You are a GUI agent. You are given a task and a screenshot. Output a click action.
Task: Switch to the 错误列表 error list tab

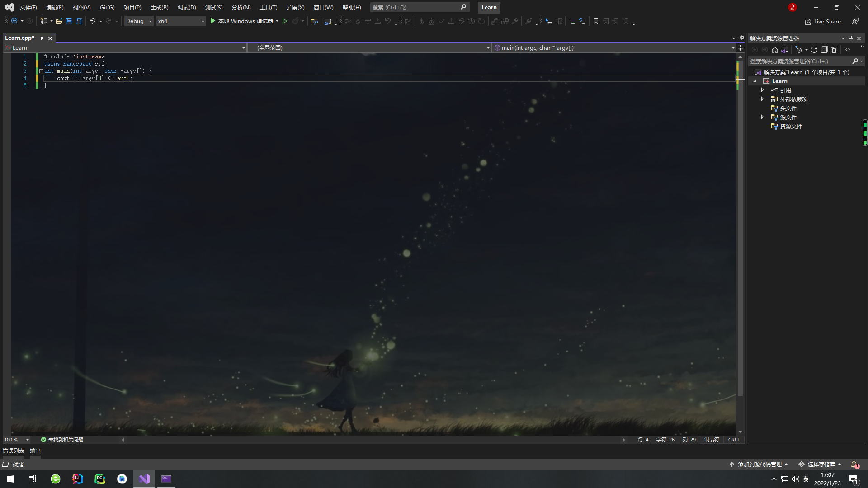pos(14,451)
